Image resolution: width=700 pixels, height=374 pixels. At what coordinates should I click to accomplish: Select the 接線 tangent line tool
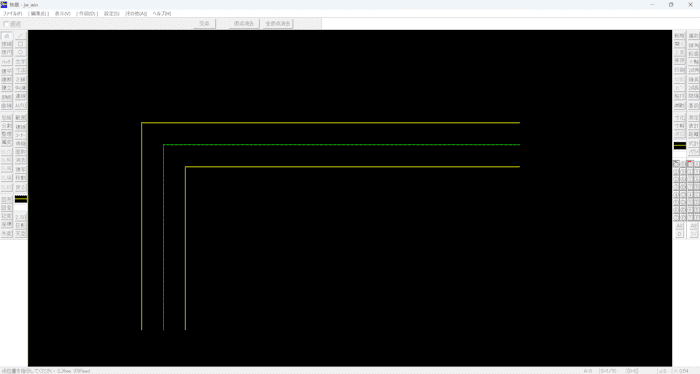(x=6, y=44)
